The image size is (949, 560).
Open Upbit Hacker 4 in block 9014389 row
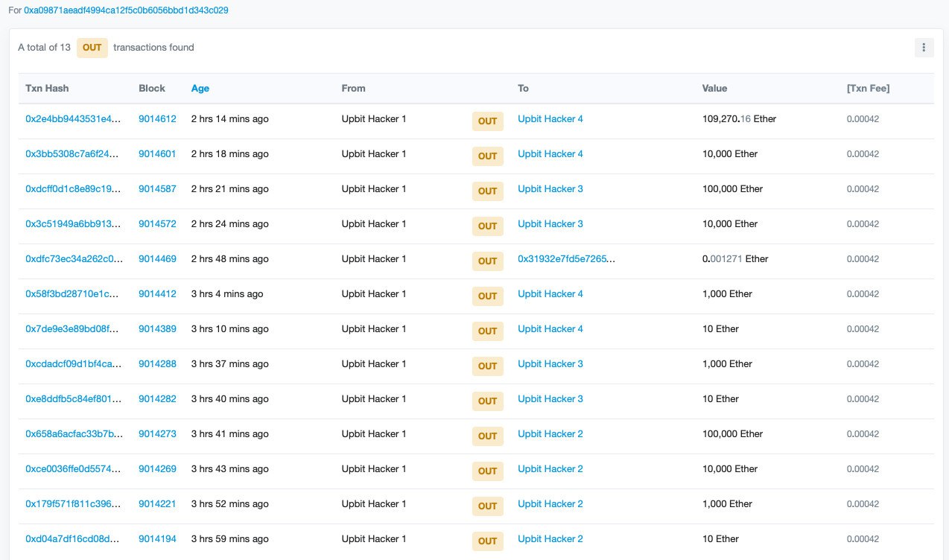(x=550, y=328)
